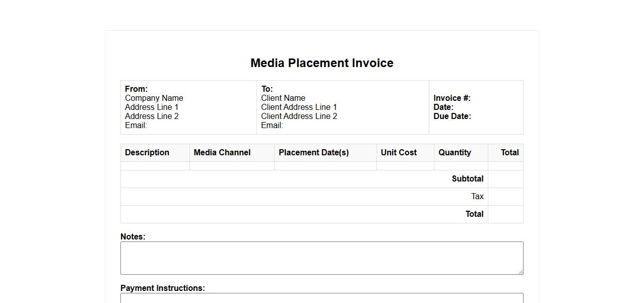Click the Placement Date(s) column header

pyautogui.click(x=313, y=153)
